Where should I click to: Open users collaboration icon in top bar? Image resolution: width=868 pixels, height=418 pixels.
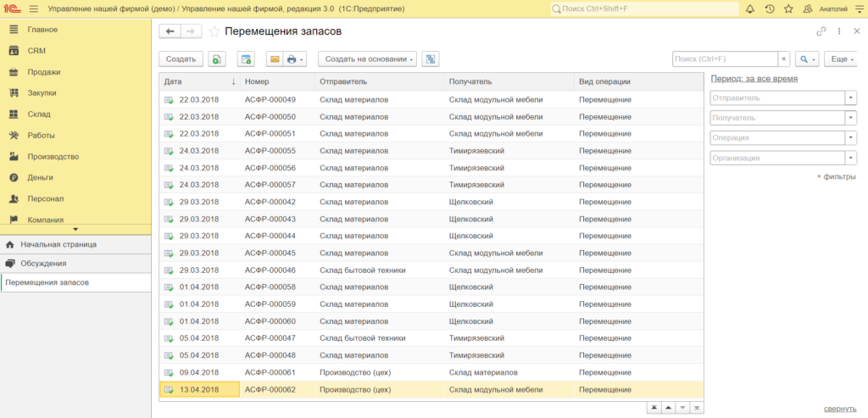pyautogui.click(x=807, y=8)
